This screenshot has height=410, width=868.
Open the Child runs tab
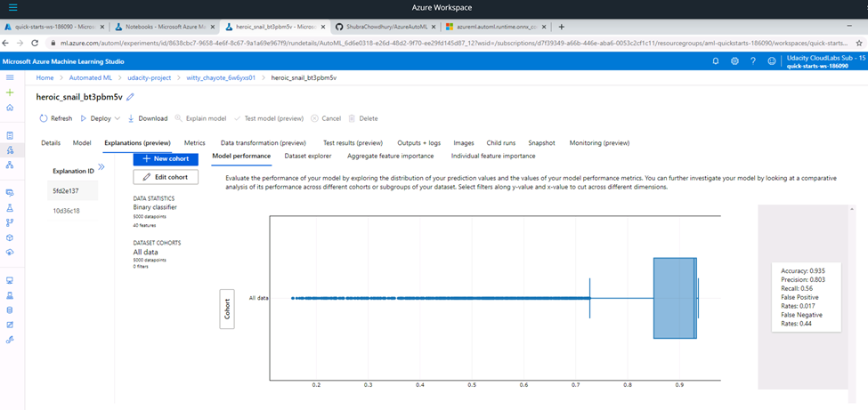click(501, 143)
